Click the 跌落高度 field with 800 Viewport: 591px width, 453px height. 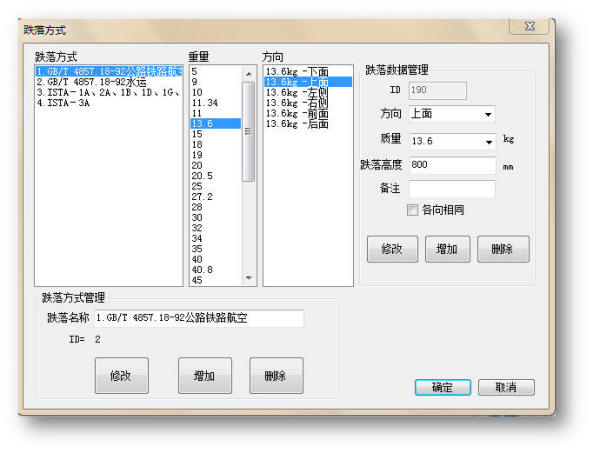pyautogui.click(x=452, y=165)
